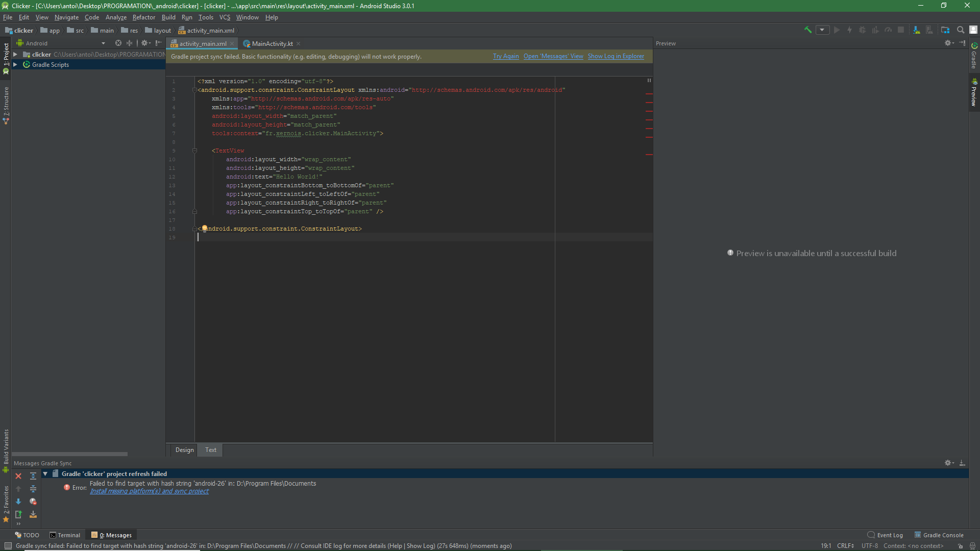The image size is (980, 551).
Task: Click the scroll-from-source target icon in Project panel
Action: pyautogui.click(x=118, y=43)
